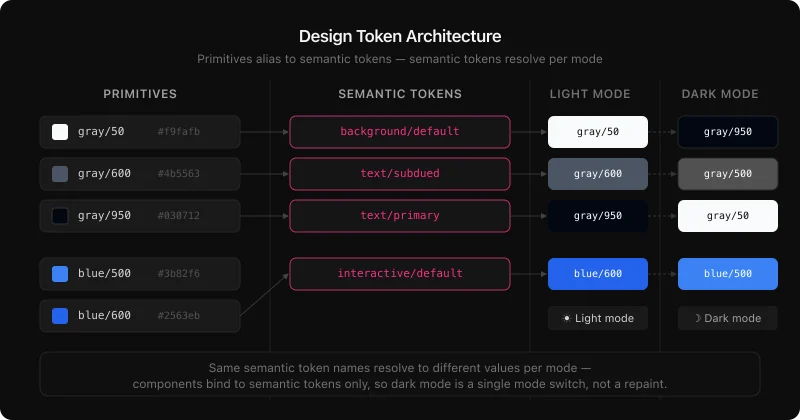The height and width of the screenshot is (420, 800).
Task: Click the gray/950 primitive color swatch
Action: pos(60,215)
